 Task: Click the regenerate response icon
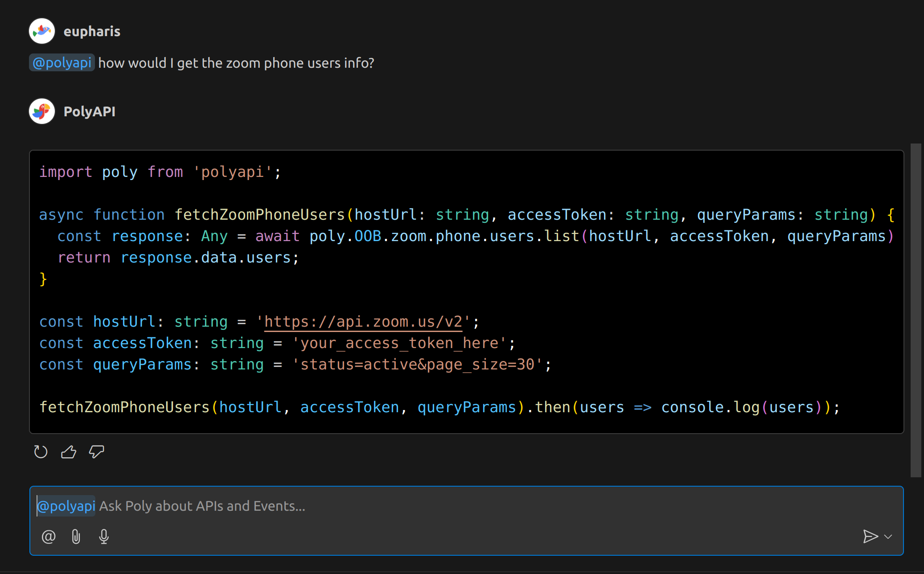click(41, 452)
